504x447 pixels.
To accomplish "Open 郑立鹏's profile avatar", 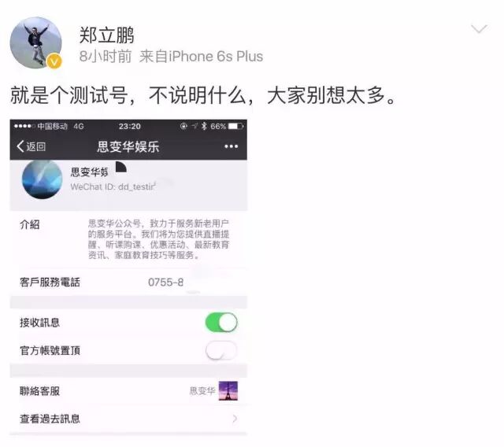I will [35, 42].
